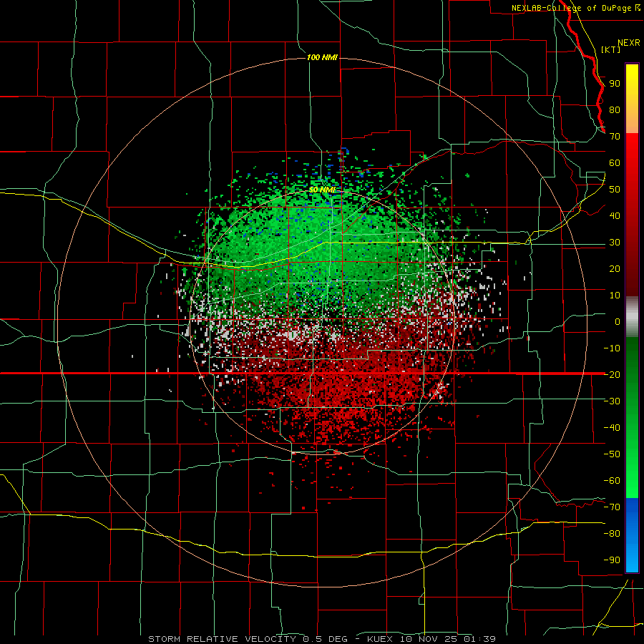The image size is (644, 644).
Task: Click the -10 legend value
Action: tap(612, 348)
